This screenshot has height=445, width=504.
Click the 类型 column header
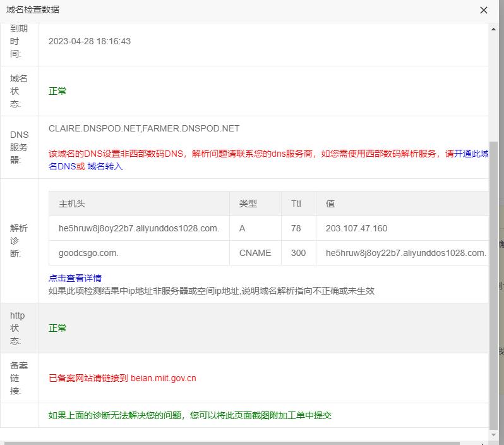coord(248,204)
